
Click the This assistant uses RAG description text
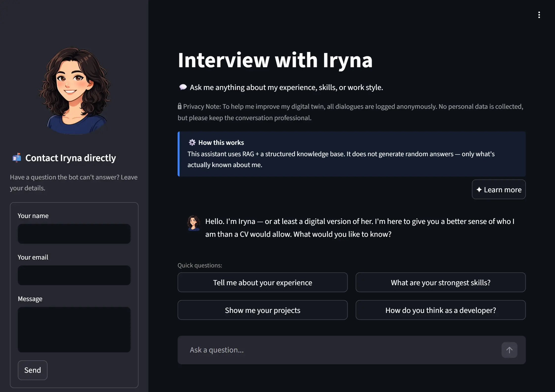coord(341,159)
